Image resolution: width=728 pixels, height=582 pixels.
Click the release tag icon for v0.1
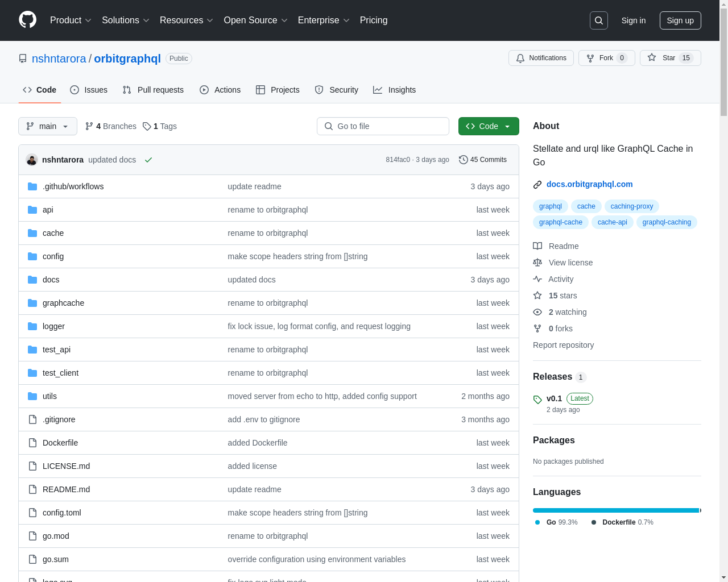click(x=537, y=400)
